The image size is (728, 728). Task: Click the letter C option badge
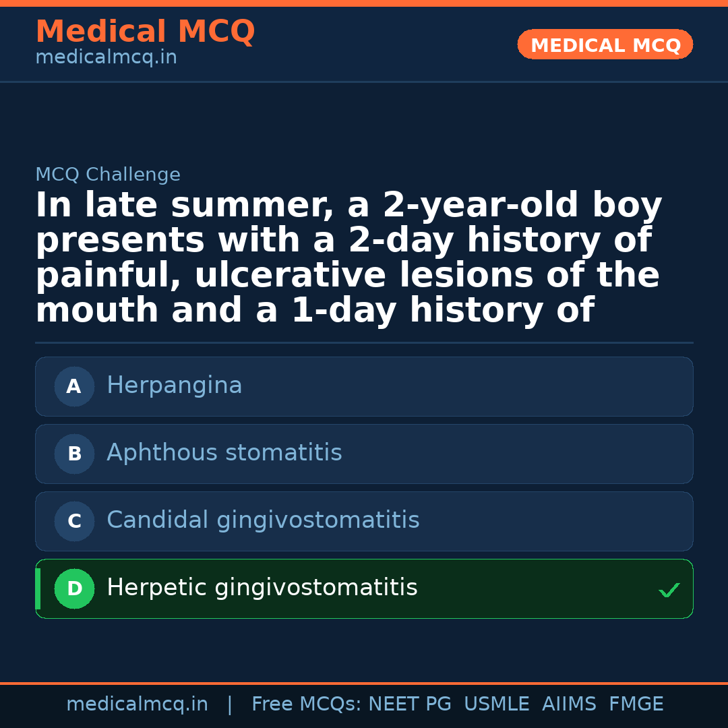click(x=74, y=521)
